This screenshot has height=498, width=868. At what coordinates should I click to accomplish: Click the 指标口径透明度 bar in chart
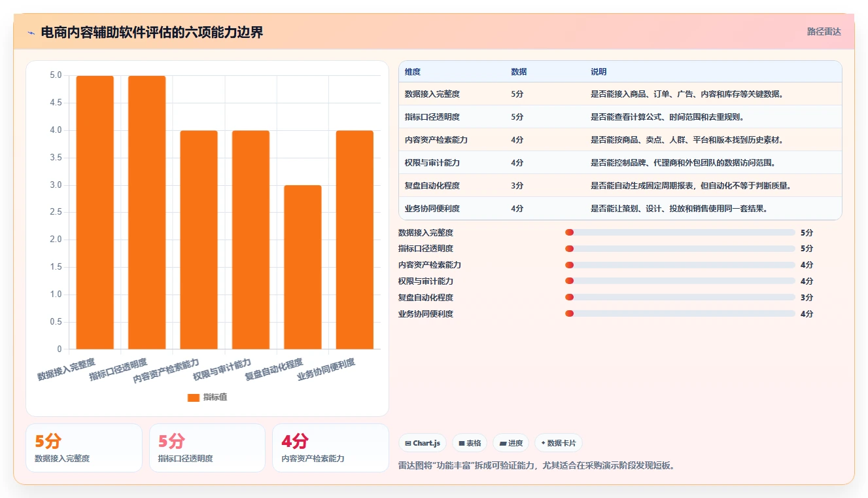pyautogui.click(x=147, y=212)
